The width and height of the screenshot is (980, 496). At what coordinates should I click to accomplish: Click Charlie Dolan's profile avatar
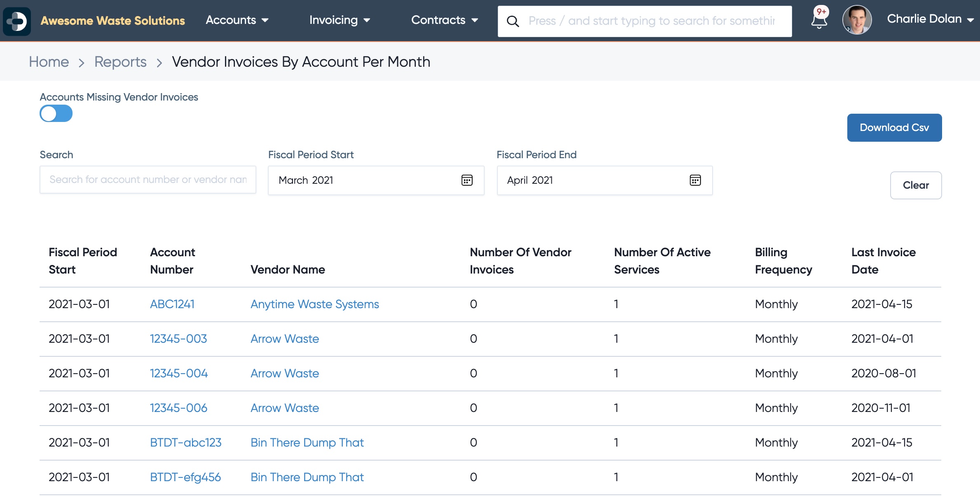click(857, 20)
